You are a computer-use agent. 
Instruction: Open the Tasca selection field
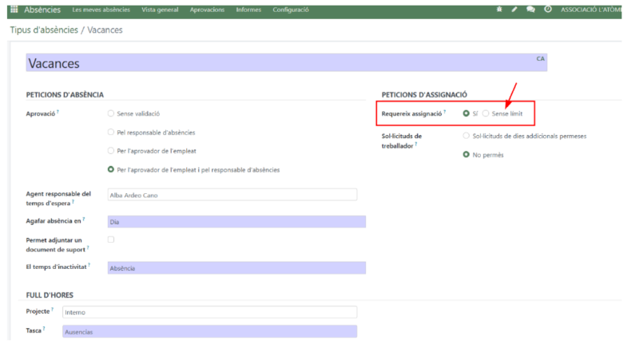209,331
